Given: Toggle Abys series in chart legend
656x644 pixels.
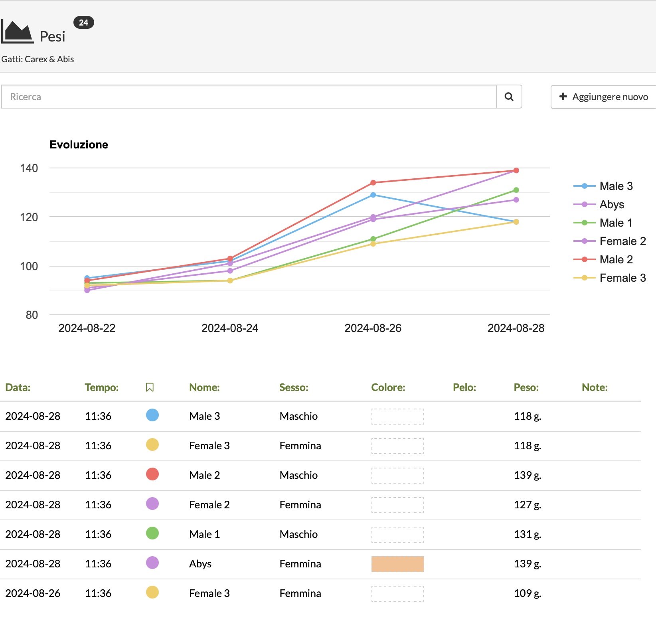Looking at the screenshot, I should click(599, 204).
